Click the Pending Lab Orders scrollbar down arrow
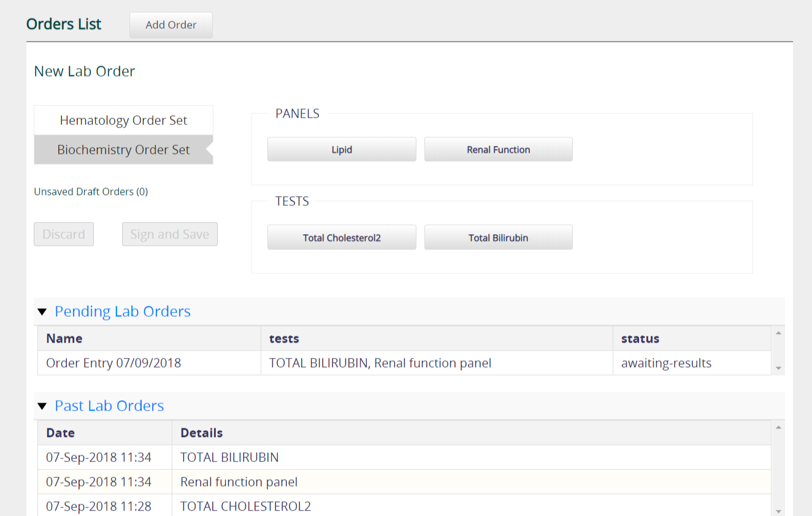 (x=778, y=368)
